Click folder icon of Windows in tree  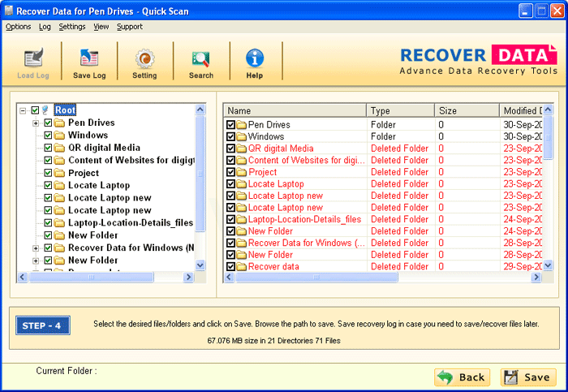(x=59, y=136)
